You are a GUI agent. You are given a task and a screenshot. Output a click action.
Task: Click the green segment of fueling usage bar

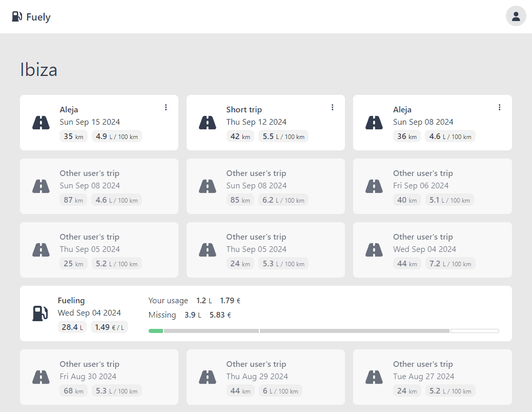pos(156,331)
